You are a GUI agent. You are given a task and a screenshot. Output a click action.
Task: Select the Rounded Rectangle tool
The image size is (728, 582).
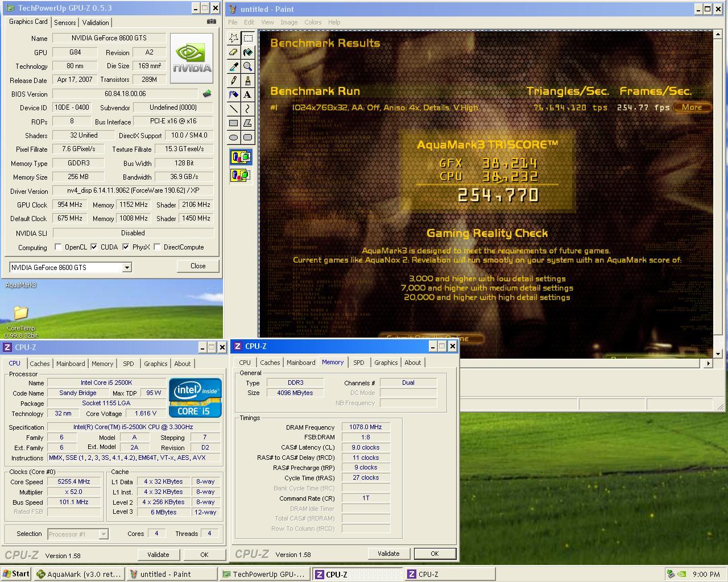click(x=248, y=137)
